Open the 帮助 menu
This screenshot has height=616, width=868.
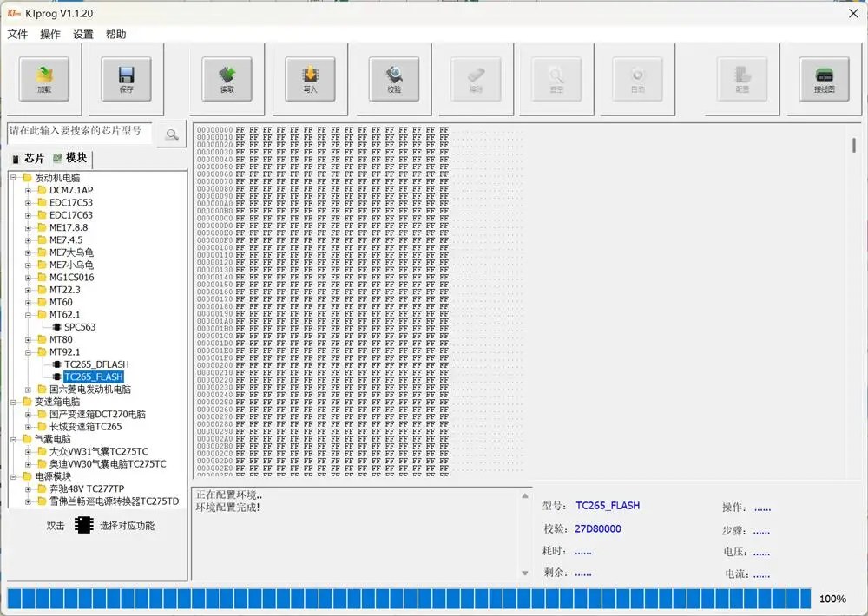pyautogui.click(x=115, y=35)
